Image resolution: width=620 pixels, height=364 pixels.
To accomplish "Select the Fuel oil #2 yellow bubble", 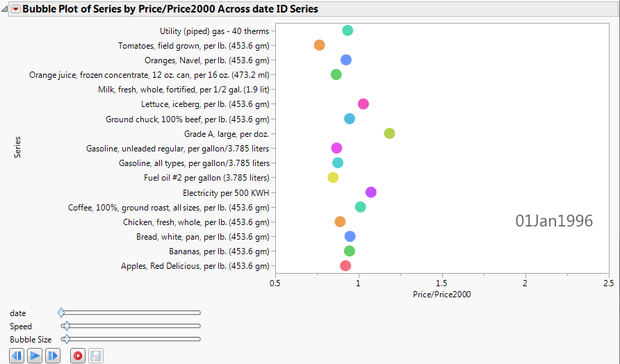I will (333, 178).
